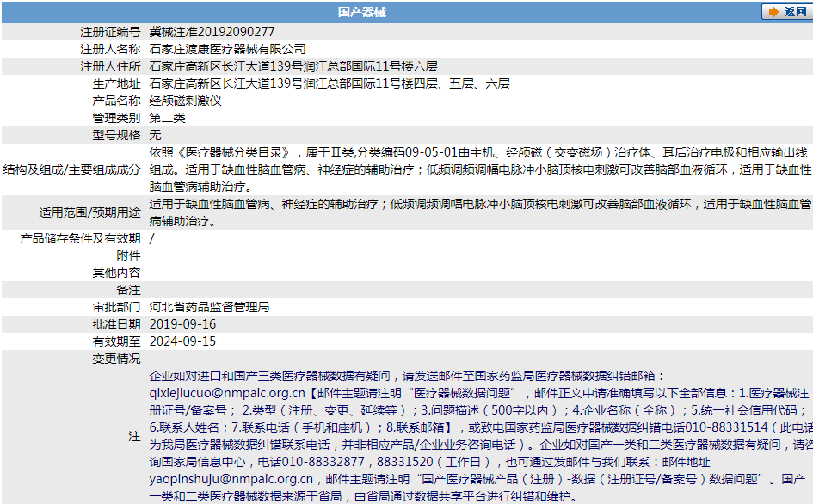Viewport: 813px width, 504px height.
Task: Click structure text starting 依照《医疗器械分类目录》
Action: click(x=480, y=169)
